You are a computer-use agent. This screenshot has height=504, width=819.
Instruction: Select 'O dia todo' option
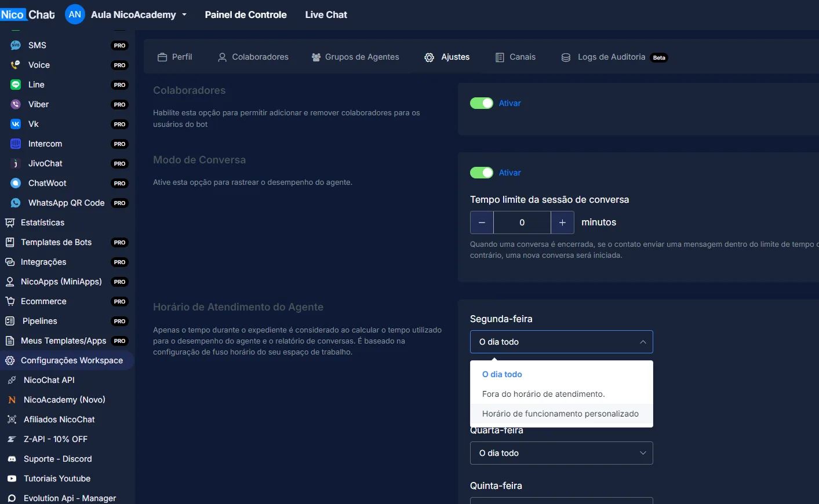(x=562, y=374)
